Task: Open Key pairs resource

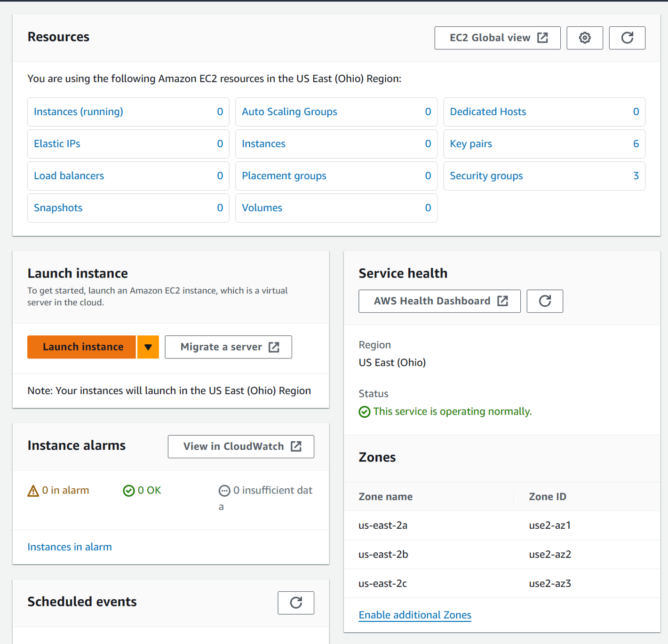Action: (x=544, y=144)
